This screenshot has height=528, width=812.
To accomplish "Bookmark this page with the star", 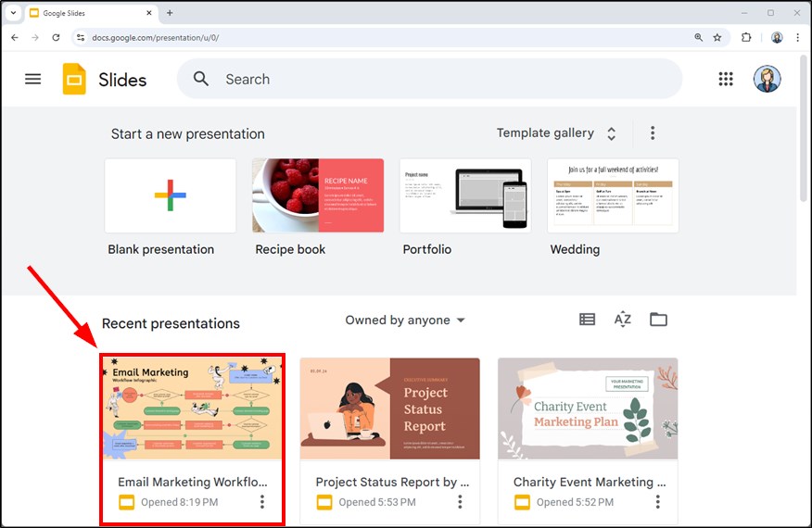I will 717,37.
